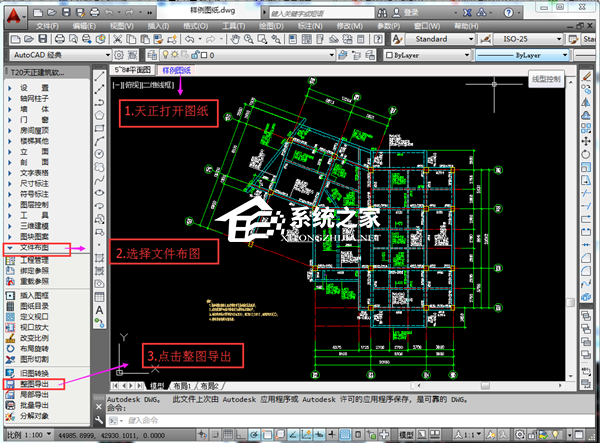Toggle Grid display in status bar

[228, 435]
